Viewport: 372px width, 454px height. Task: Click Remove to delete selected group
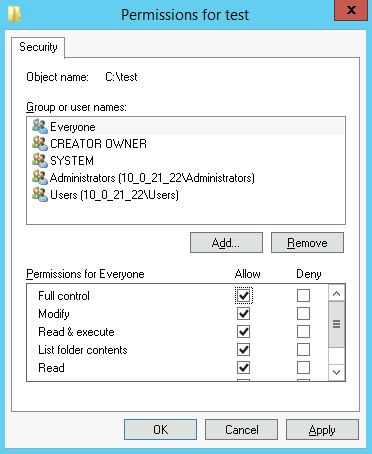307,243
